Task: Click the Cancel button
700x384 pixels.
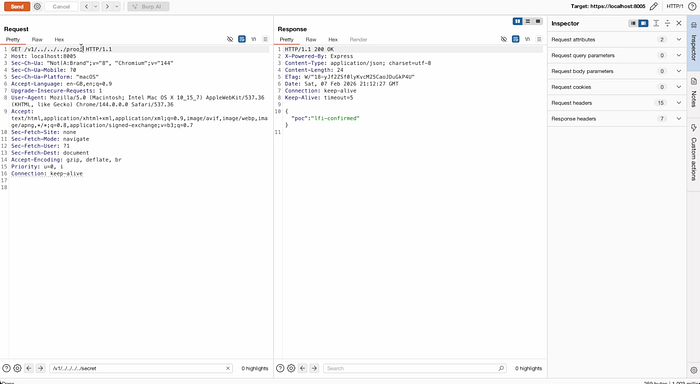Action: (61, 7)
